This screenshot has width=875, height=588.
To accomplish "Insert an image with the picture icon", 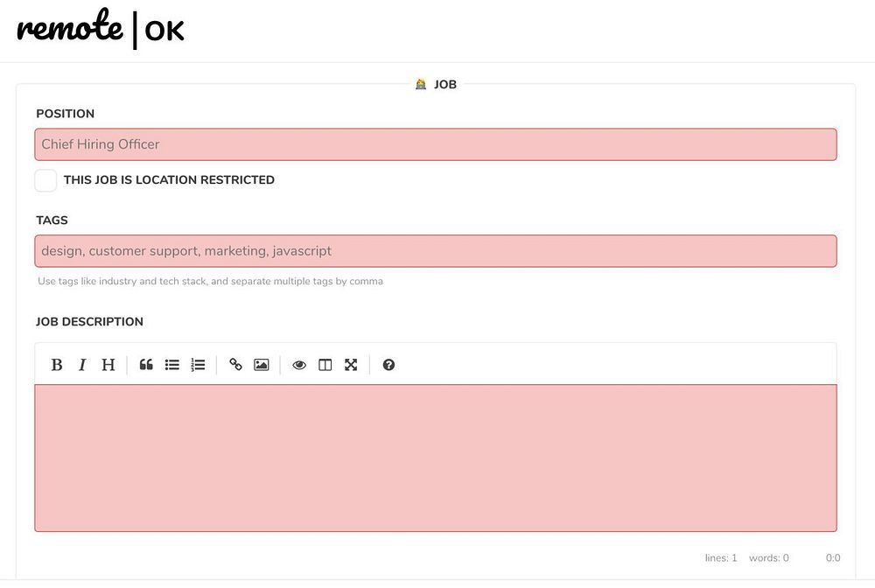I will tap(261, 365).
